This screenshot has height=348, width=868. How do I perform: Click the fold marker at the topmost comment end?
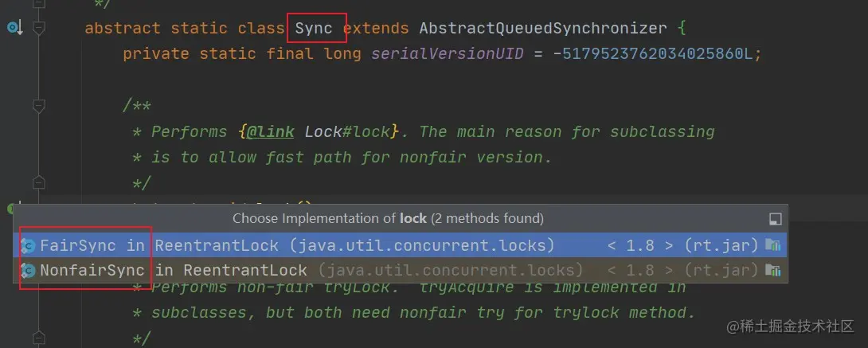click(x=38, y=4)
